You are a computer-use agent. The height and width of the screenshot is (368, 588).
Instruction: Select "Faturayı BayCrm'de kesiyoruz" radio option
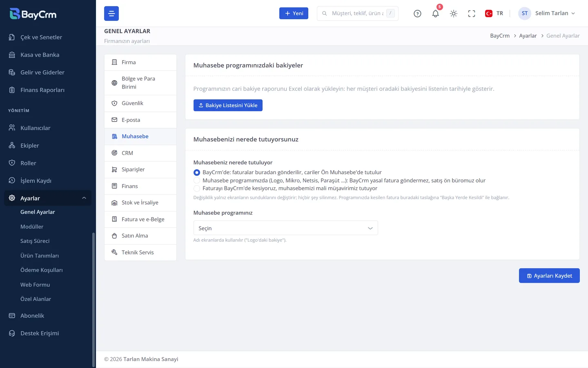(x=197, y=188)
